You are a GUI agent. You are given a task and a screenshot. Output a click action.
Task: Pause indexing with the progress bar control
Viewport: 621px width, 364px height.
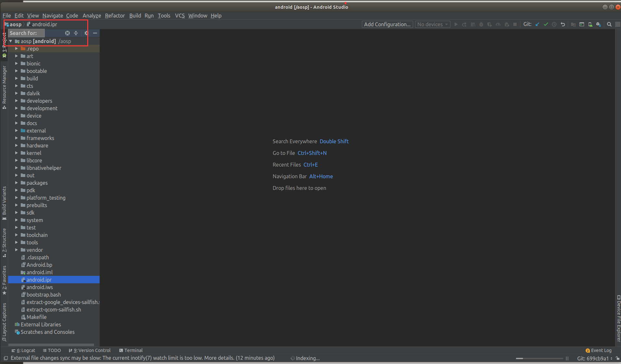(x=567, y=358)
